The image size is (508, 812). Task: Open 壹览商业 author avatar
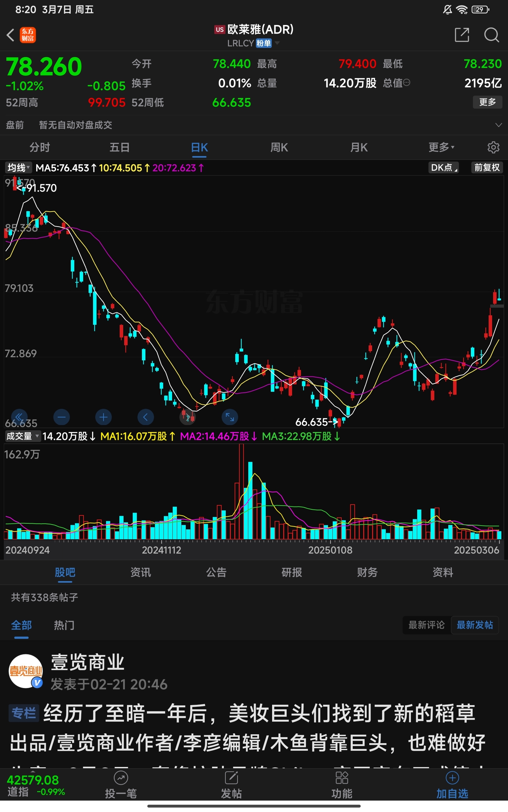pos(26,671)
